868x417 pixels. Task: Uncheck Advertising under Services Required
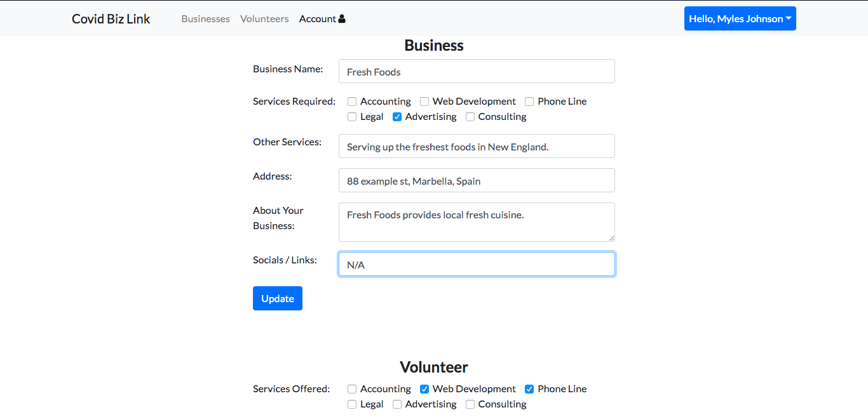tap(397, 117)
